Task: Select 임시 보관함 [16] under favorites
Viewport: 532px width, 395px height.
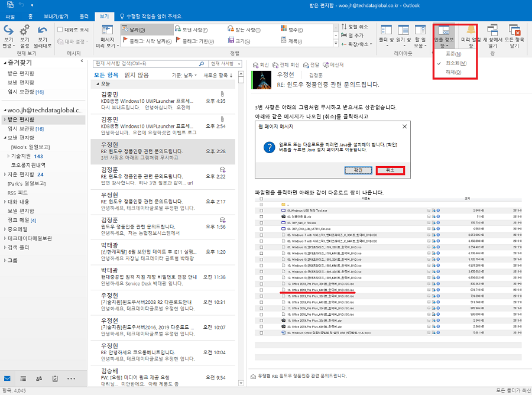Action: tap(26, 92)
